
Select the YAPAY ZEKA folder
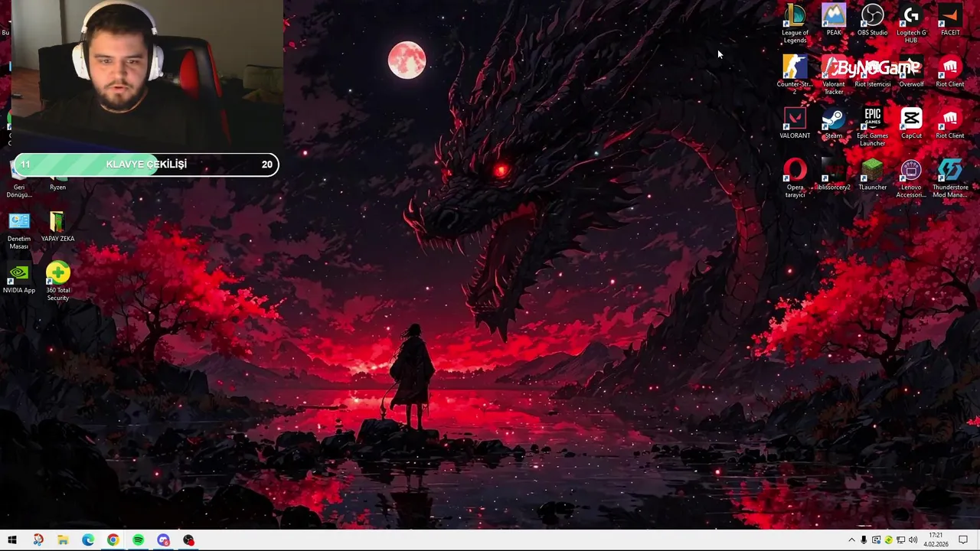click(x=57, y=227)
